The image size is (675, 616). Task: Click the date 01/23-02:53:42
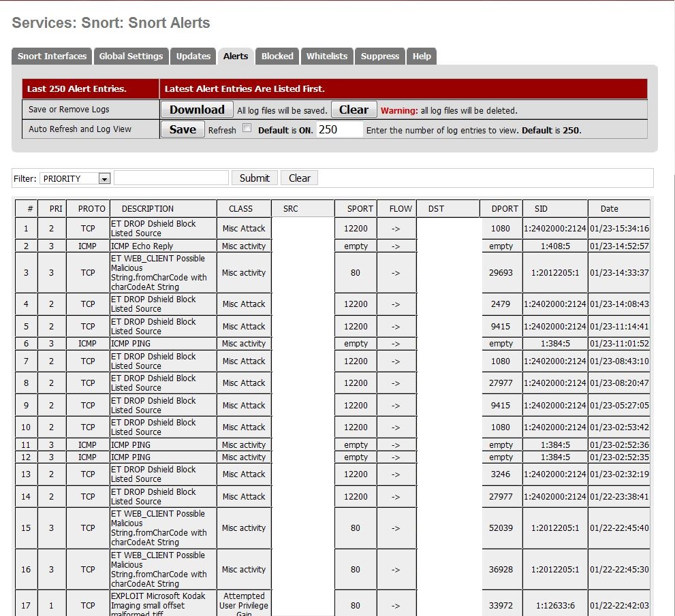click(x=619, y=427)
